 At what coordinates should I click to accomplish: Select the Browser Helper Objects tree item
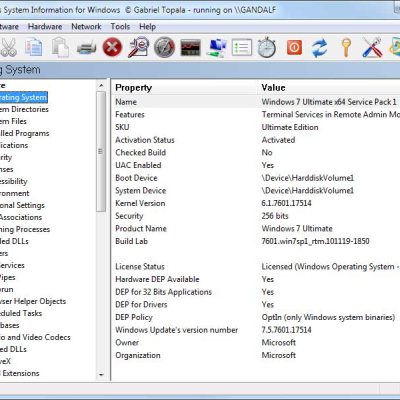pos(33,301)
